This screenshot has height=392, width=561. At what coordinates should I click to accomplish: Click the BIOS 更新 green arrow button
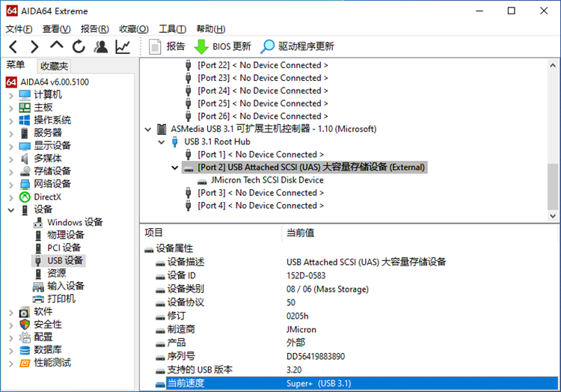click(223, 46)
